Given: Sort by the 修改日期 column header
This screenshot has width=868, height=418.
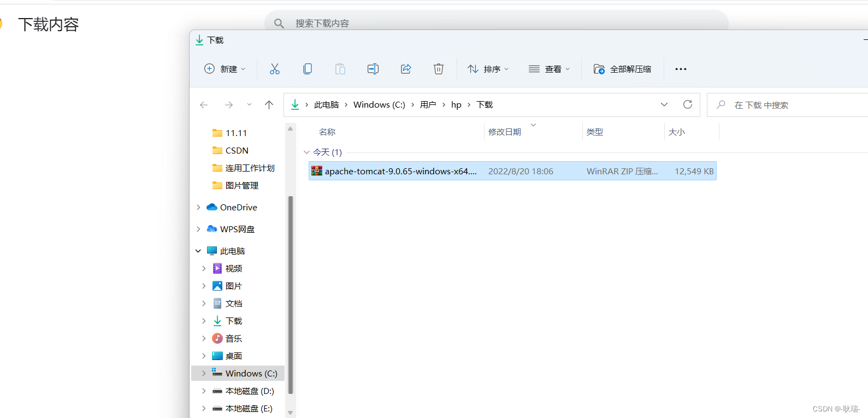Looking at the screenshot, I should coord(505,132).
